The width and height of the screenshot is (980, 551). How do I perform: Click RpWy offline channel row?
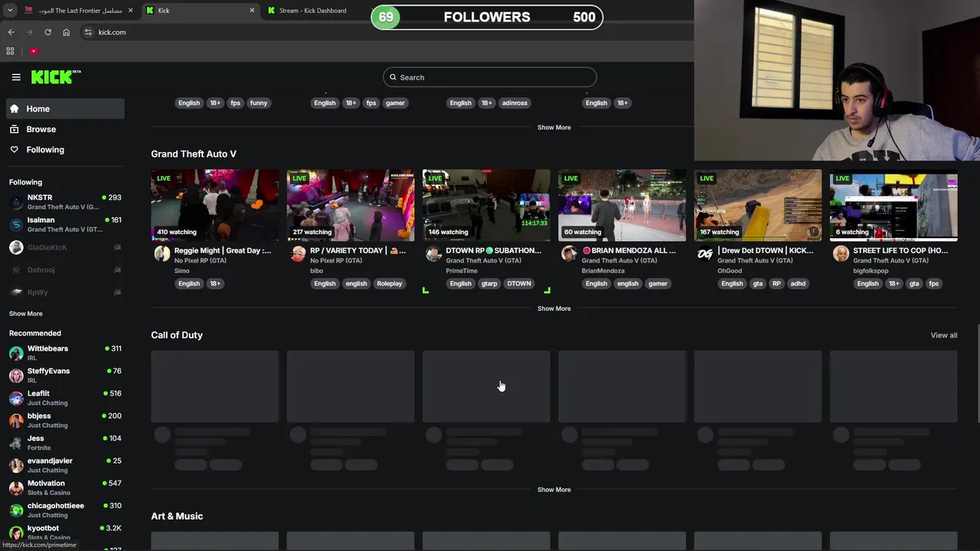click(x=65, y=292)
